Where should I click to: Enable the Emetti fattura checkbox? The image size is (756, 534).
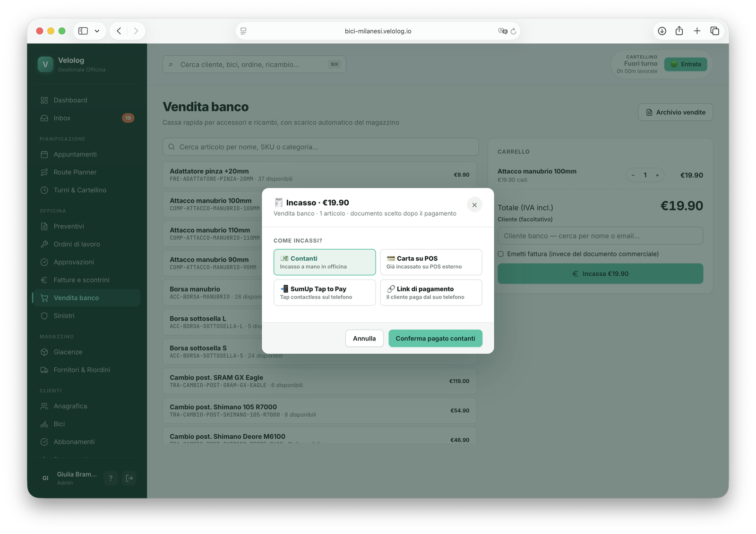501,254
